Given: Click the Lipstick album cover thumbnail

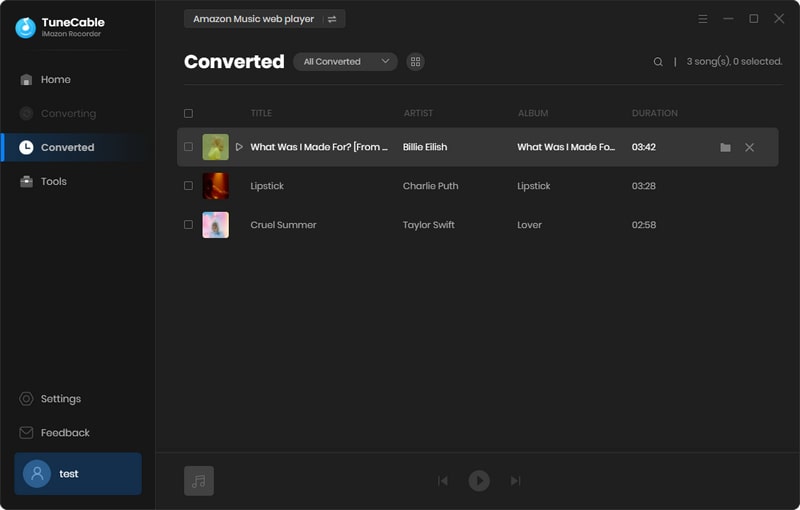Looking at the screenshot, I should tap(215, 186).
